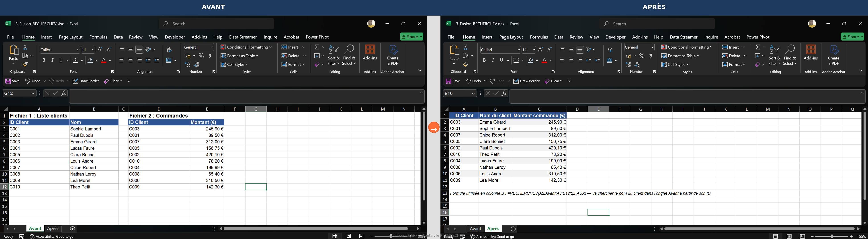This screenshot has height=239, width=868.
Task: Toggle Italic in left window
Action: [x=53, y=60]
